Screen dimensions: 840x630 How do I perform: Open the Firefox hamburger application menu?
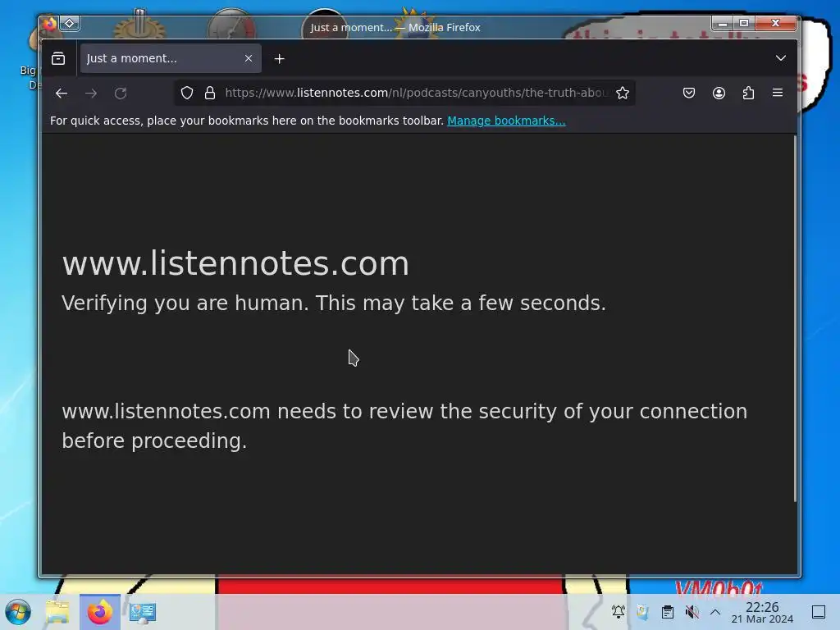[778, 94]
